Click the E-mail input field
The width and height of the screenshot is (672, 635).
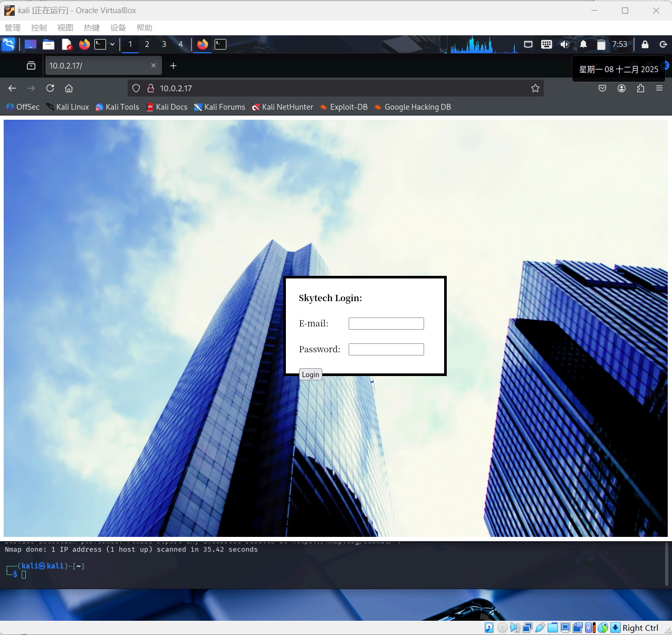pyautogui.click(x=386, y=323)
